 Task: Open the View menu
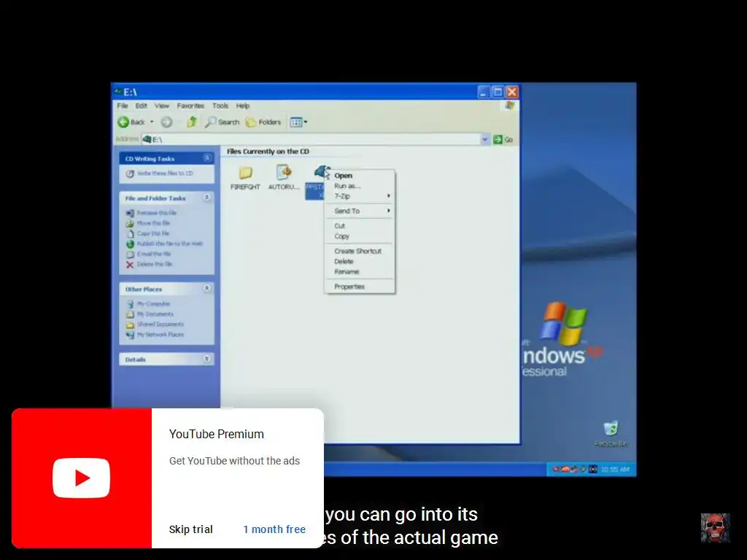(161, 106)
